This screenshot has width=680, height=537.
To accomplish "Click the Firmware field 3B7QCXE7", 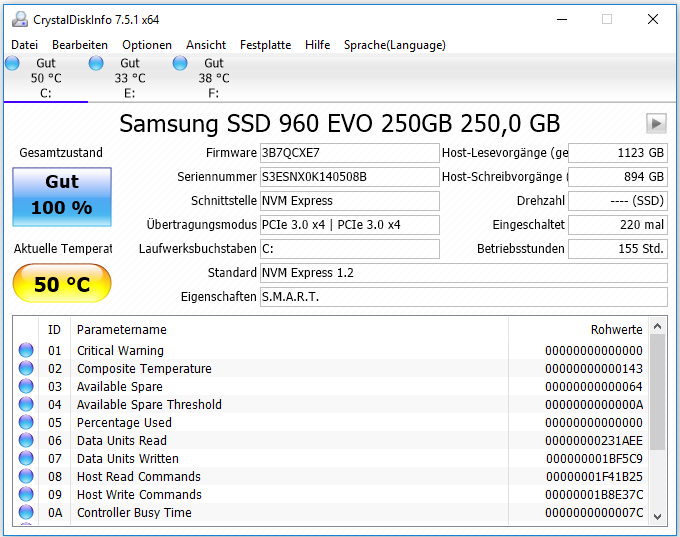I will coord(350,153).
